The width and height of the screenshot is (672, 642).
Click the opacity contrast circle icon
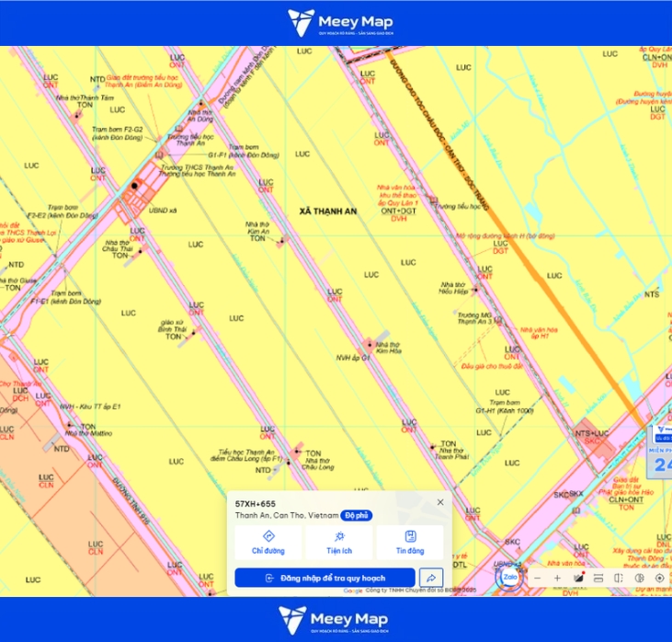point(640,579)
